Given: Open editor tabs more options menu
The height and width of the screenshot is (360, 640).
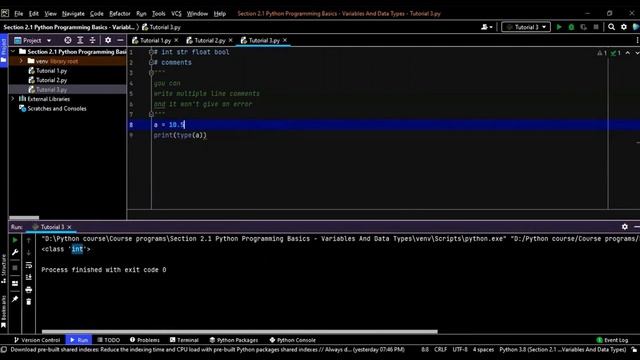Looking at the screenshot, I should 637,40.
